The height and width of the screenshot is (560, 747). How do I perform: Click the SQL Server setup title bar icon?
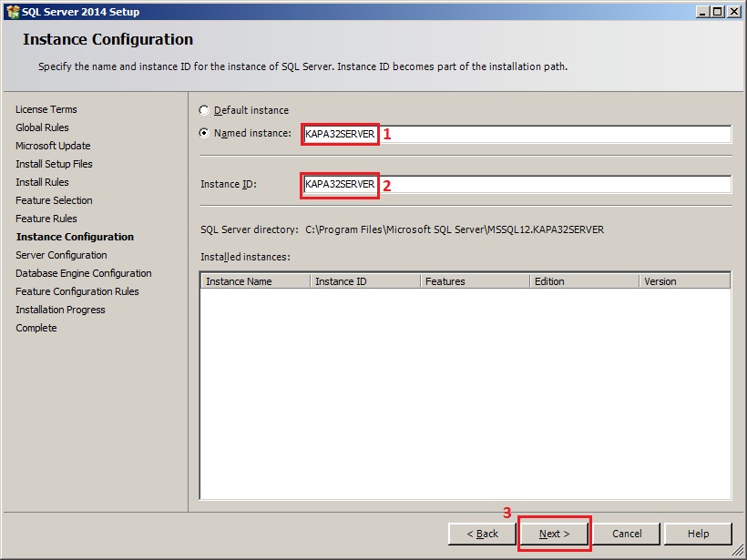[x=13, y=12]
